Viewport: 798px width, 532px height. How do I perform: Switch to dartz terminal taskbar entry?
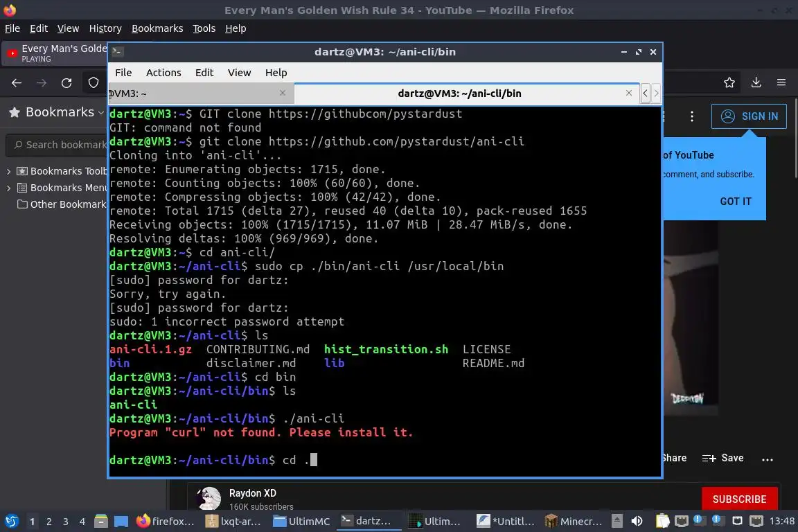point(369,521)
